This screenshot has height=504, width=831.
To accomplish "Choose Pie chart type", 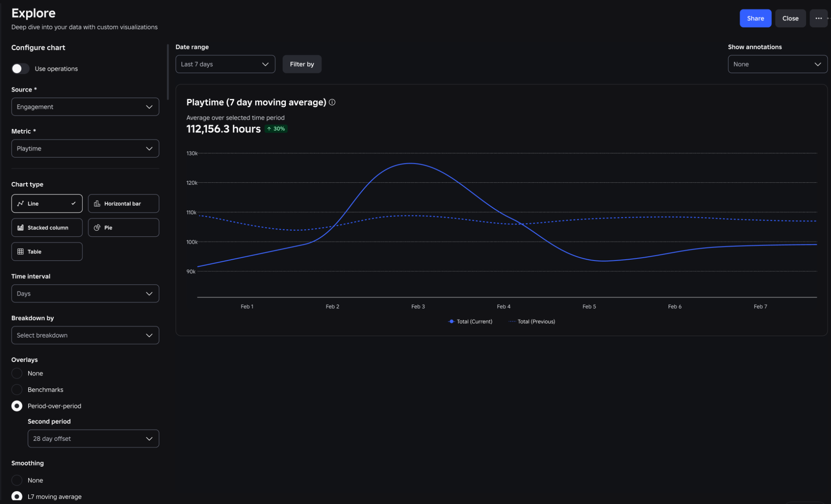I will 123,228.
